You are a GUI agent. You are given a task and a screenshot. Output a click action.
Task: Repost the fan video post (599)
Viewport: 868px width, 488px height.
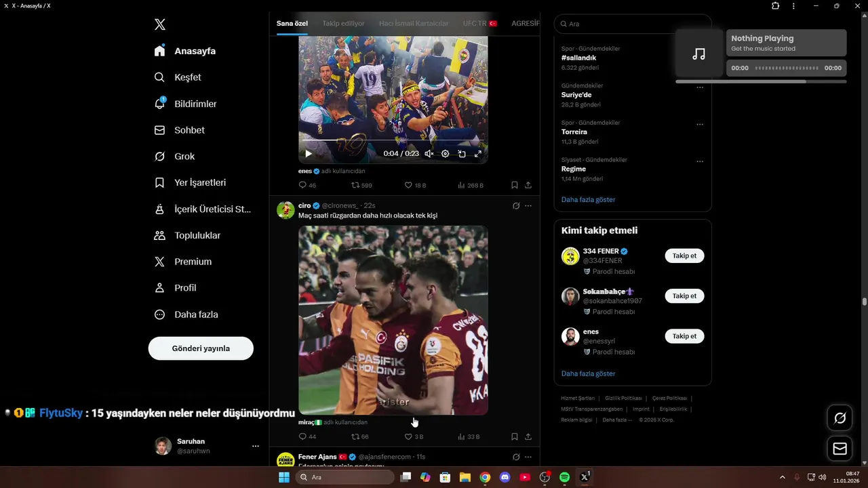click(361, 185)
